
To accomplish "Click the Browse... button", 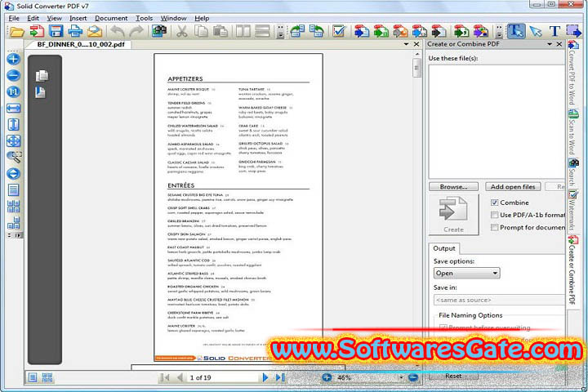I will 454,186.
